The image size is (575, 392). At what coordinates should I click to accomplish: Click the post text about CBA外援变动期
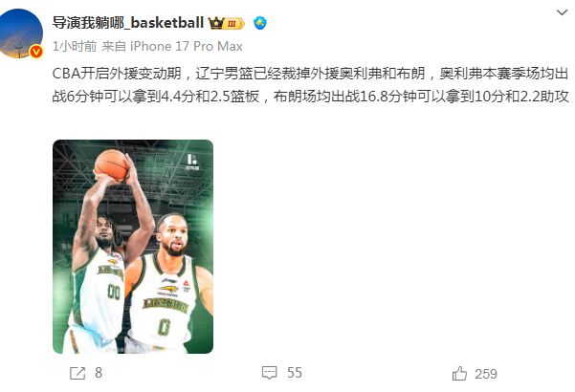(310, 85)
